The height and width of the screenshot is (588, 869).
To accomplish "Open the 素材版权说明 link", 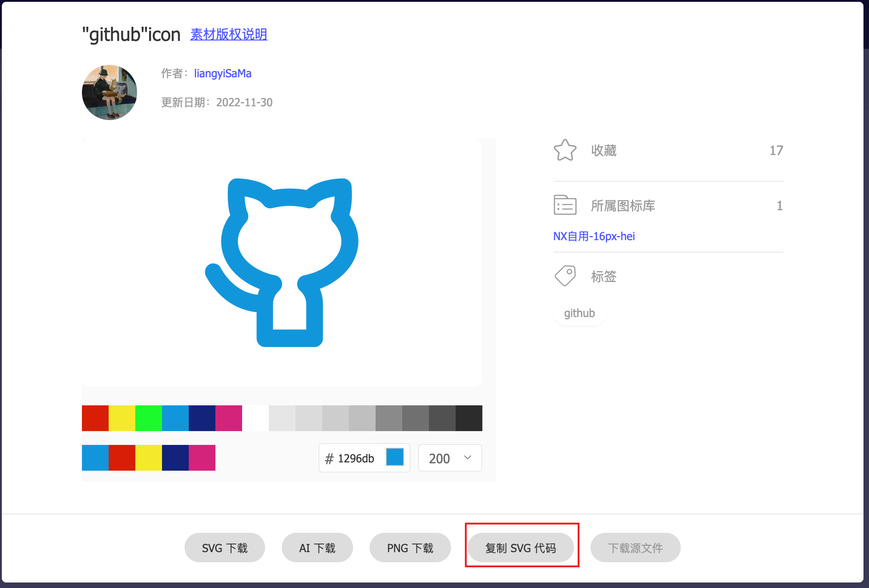I will (x=229, y=35).
